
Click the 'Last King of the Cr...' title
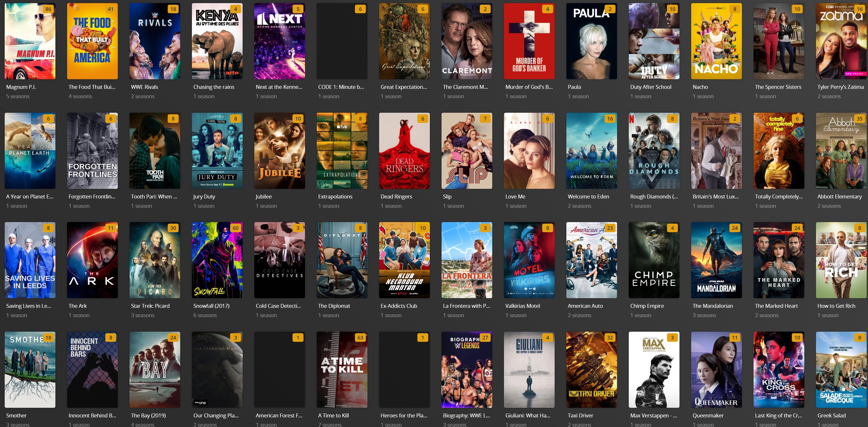778,416
